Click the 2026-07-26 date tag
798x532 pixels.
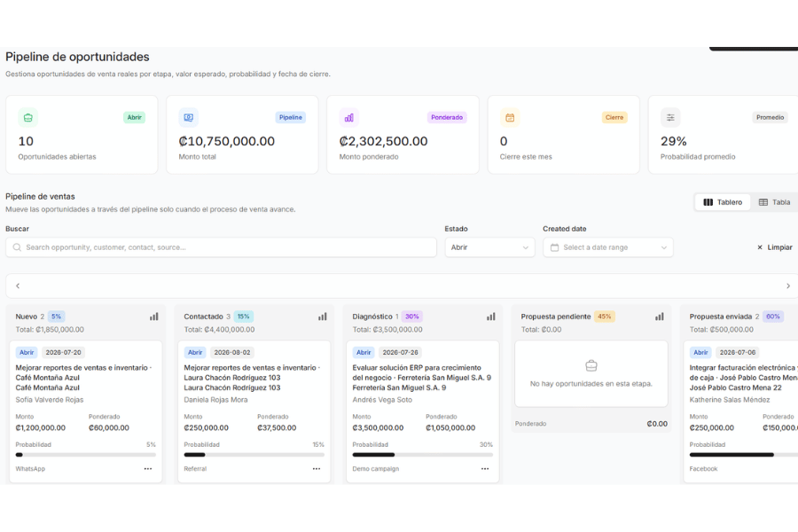[x=401, y=352]
